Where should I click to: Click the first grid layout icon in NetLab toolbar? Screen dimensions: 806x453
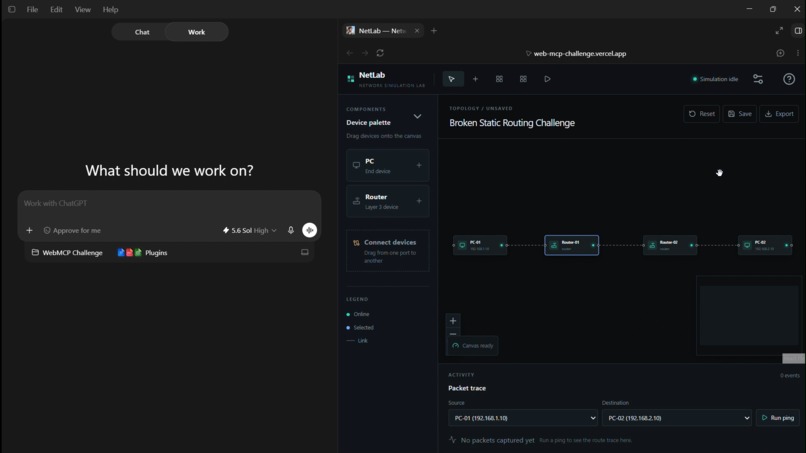pos(499,79)
